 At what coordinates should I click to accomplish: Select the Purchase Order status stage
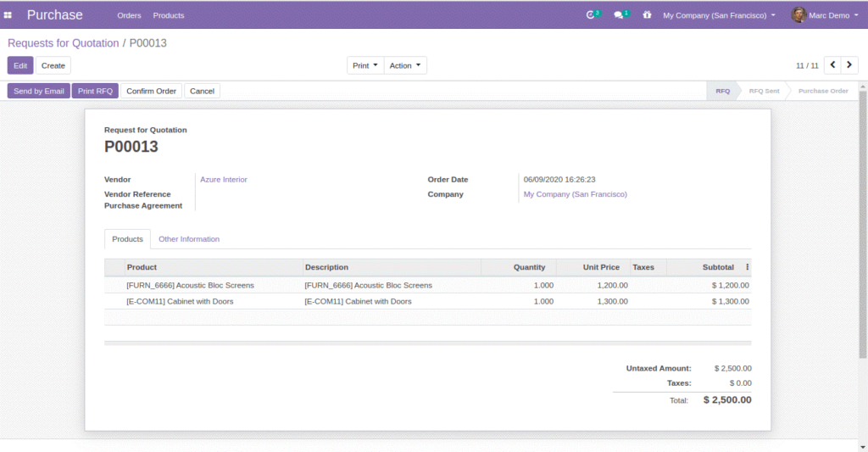[823, 91]
